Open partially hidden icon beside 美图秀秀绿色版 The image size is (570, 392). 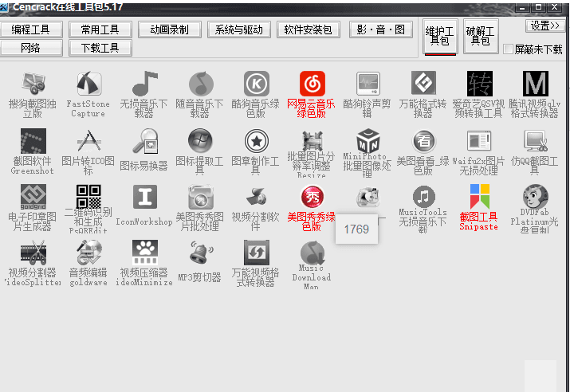(x=368, y=197)
